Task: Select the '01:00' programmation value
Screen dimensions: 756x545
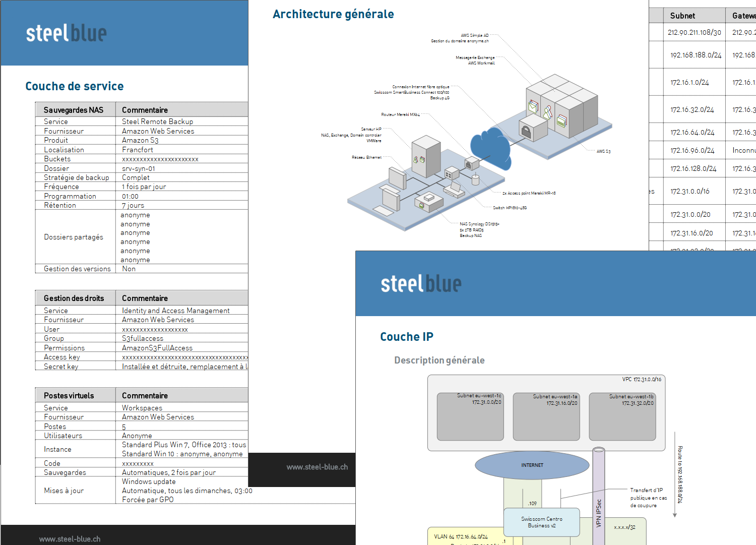Action: tap(130, 196)
